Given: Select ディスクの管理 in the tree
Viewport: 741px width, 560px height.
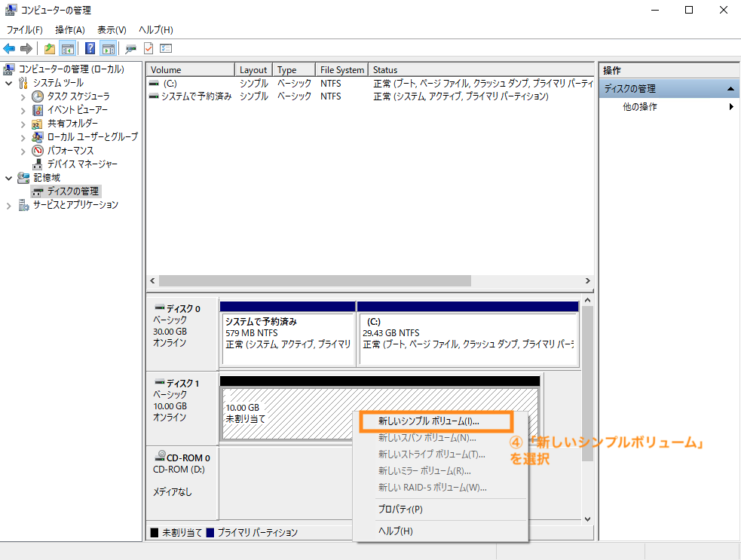Looking at the screenshot, I should 73,191.
